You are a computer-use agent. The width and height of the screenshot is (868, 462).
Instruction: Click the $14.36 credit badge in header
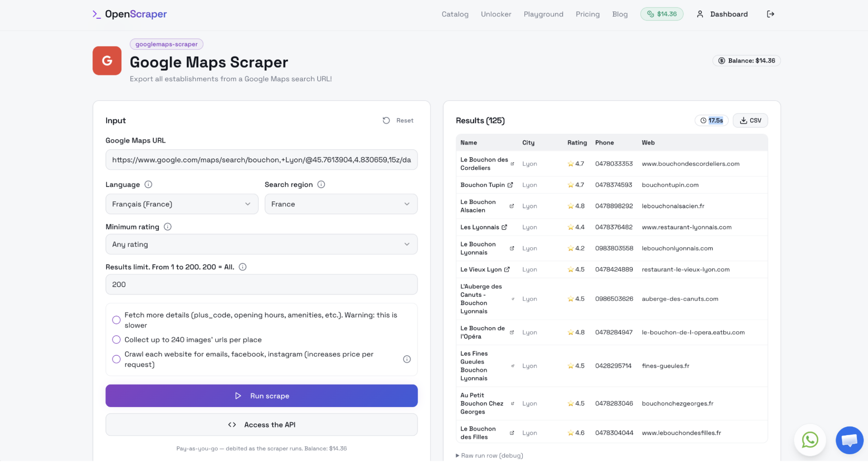[662, 14]
